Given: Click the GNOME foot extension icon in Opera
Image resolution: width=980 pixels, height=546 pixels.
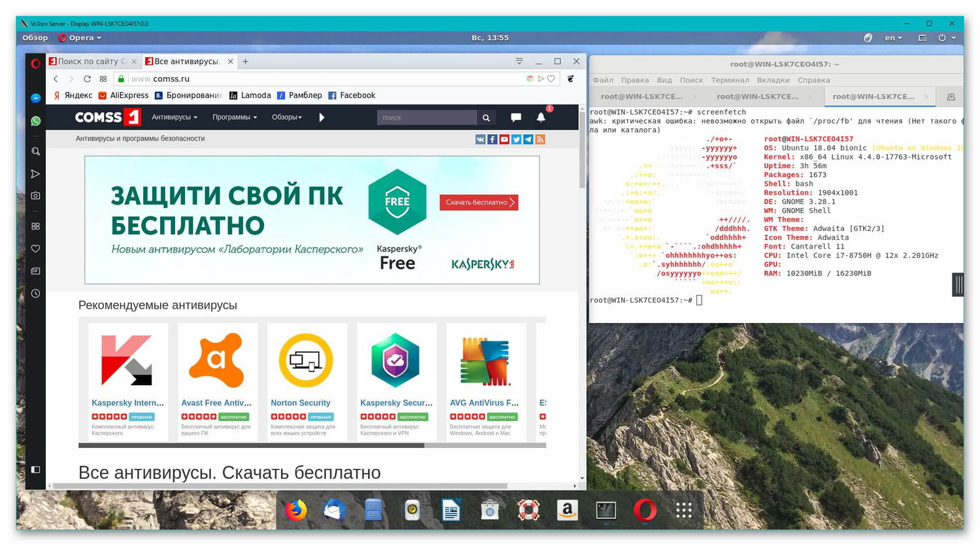Looking at the screenshot, I should click(x=570, y=78).
